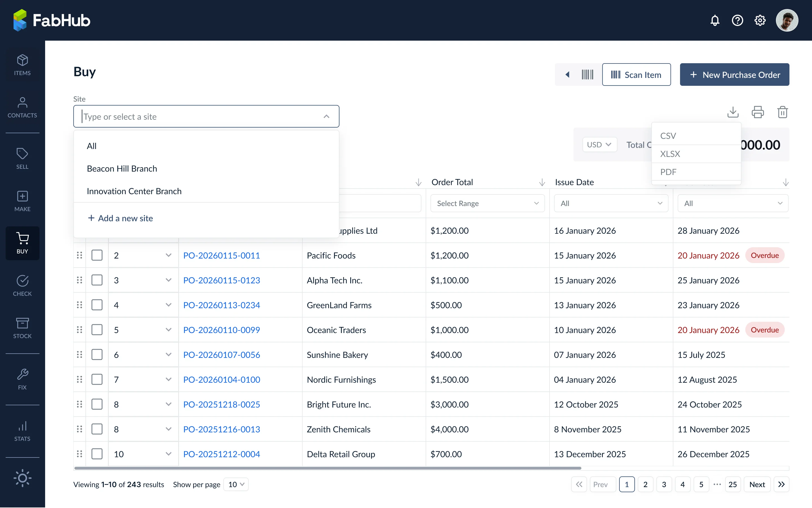This screenshot has height=508, width=812.
Task: Open order PO-20260115-0123 link
Action: (221, 280)
